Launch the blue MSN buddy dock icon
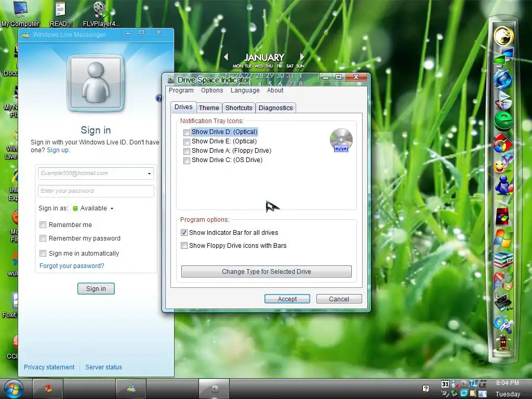This screenshot has height=399, width=532. [503, 185]
